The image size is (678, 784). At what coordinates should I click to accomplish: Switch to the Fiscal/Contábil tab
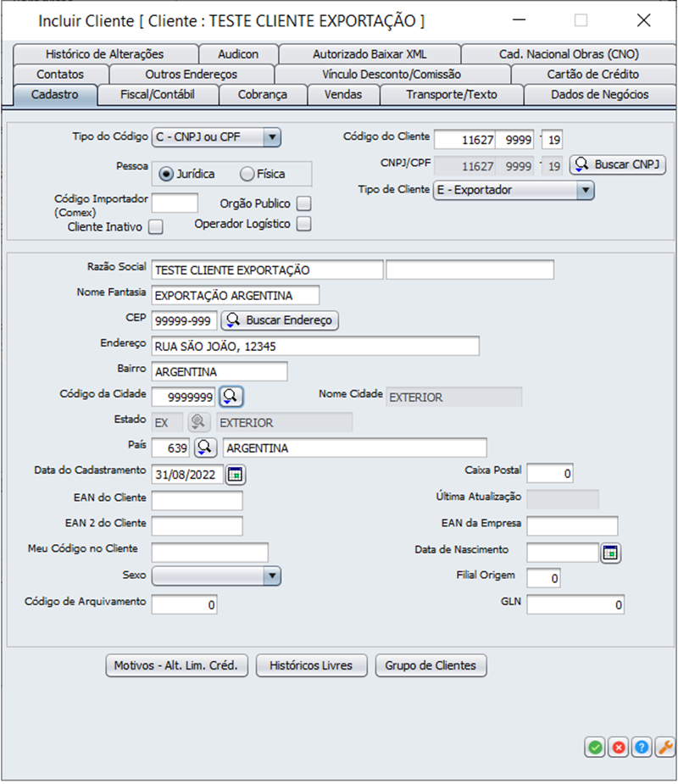[x=158, y=95]
